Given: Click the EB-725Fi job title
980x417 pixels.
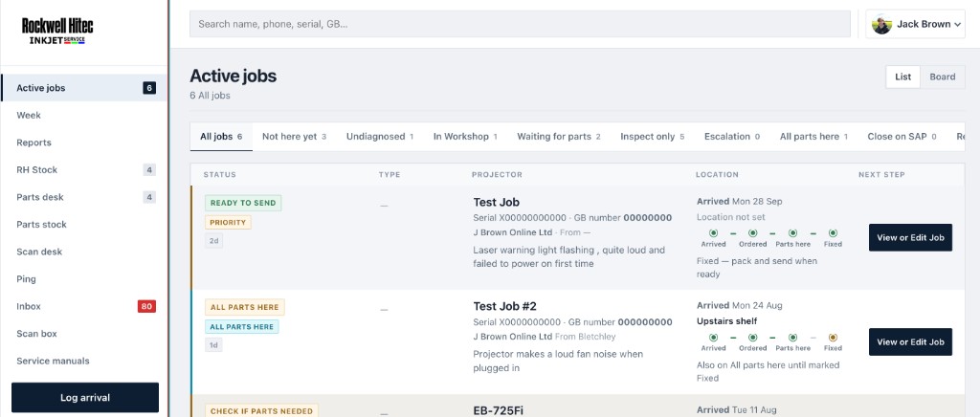Looking at the screenshot, I should click(498, 410).
